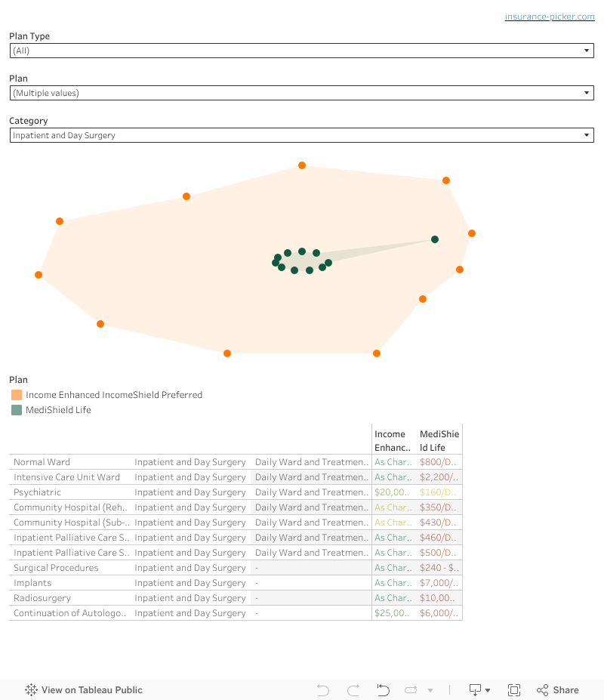Viewport: 604px width, 700px height.
Task: Open the Download toolbar menu
Action: point(479,689)
